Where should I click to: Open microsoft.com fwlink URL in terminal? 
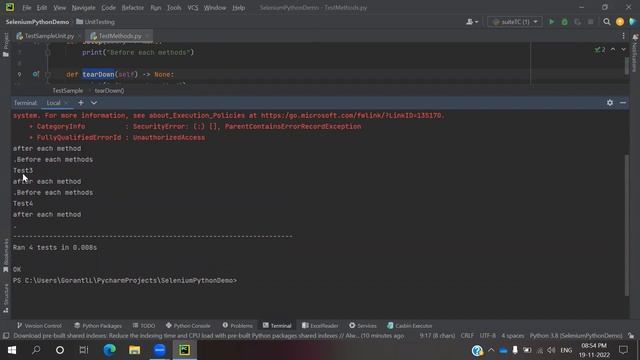click(351, 116)
